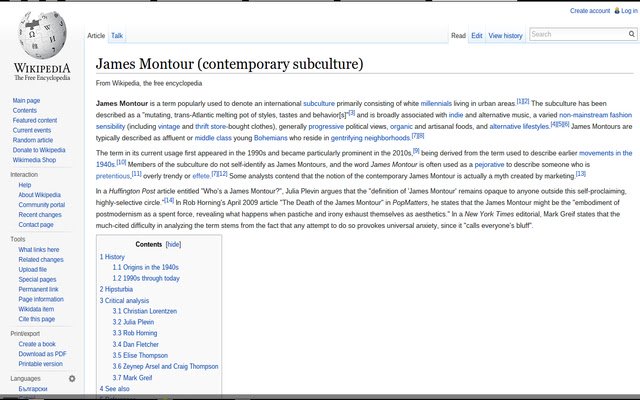Screen dimensions: 640x400
Task: Switch to the Talk tab
Action: [117, 36]
